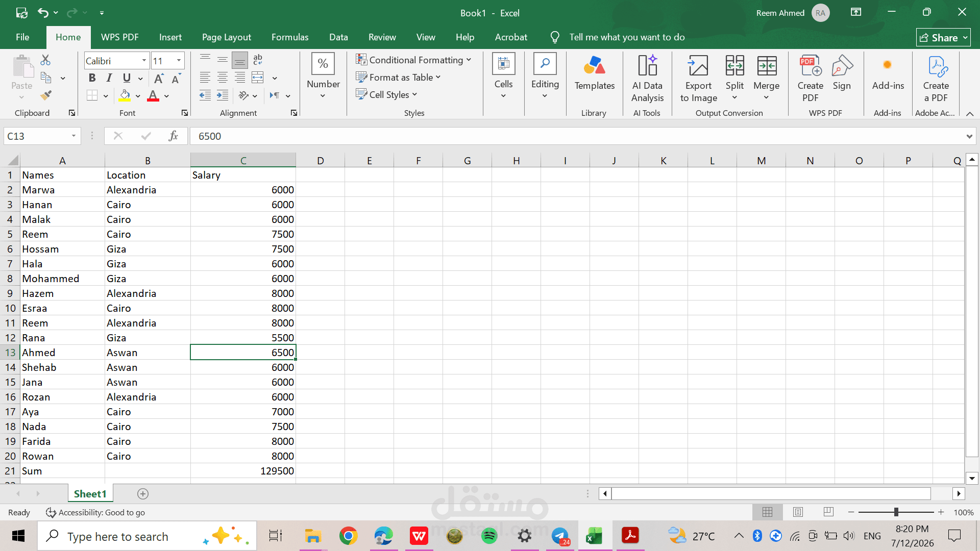Select the Sheet1 tab
The width and height of the screenshot is (980, 551).
point(90,494)
